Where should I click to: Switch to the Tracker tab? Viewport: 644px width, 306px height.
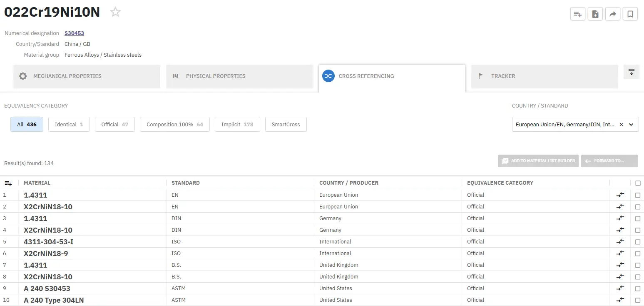pyautogui.click(x=545, y=76)
